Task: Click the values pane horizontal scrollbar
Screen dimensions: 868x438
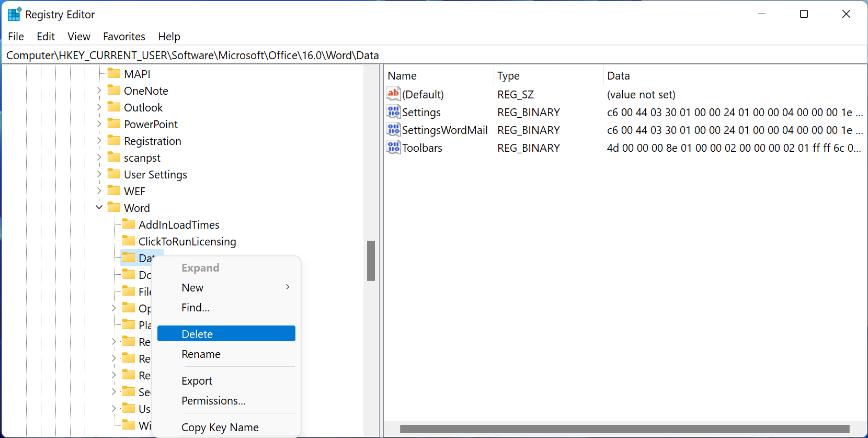Action: click(x=624, y=429)
